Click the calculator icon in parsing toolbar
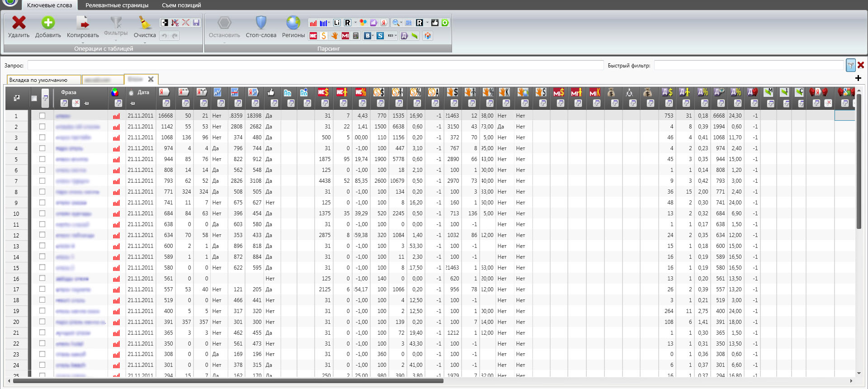The image size is (868, 389). click(356, 36)
